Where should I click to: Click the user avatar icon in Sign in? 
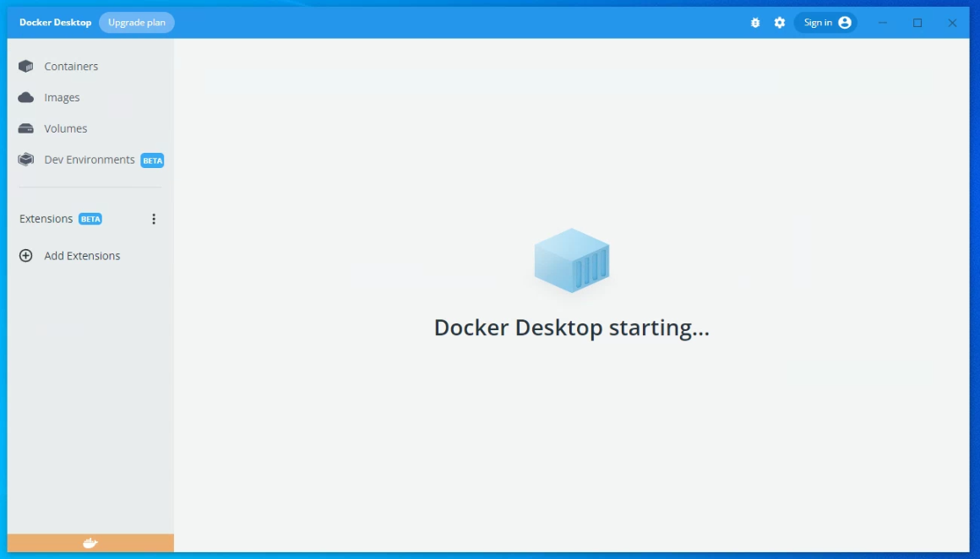pyautogui.click(x=845, y=23)
